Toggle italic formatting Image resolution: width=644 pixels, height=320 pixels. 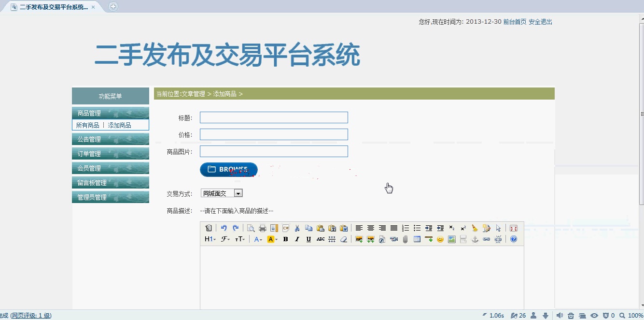pos(297,239)
